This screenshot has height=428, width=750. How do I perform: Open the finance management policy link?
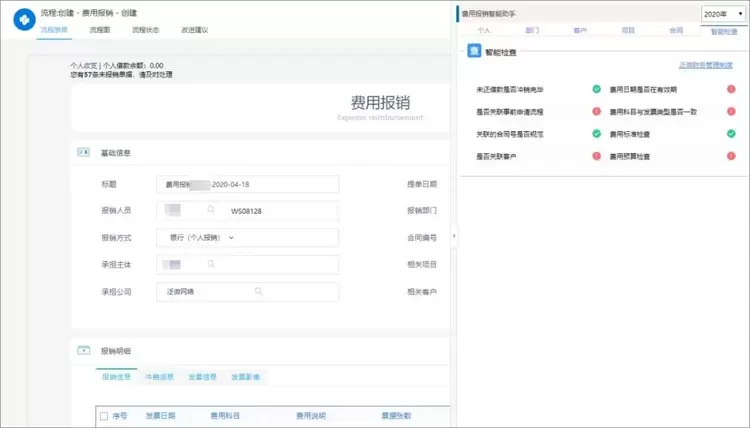pos(711,65)
